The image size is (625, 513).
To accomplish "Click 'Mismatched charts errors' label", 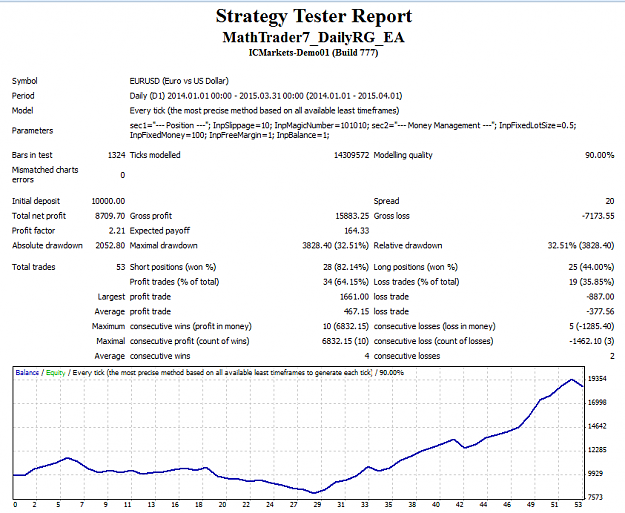I will (45, 175).
